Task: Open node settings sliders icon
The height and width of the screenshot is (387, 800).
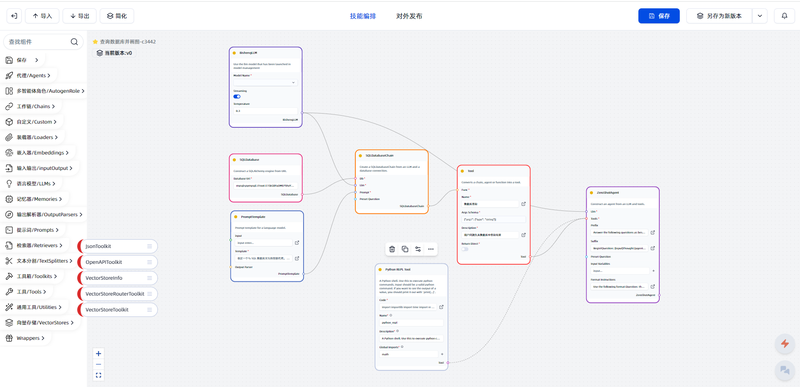Action: tap(418, 249)
